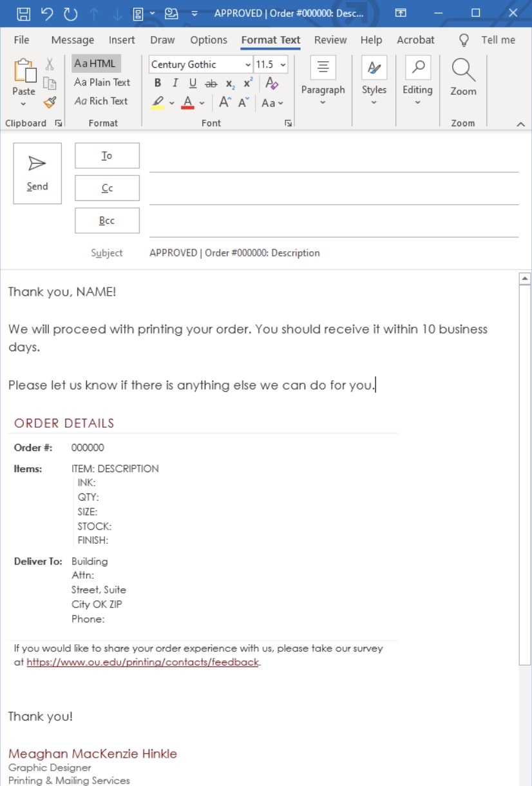Open the Review ribbon tab

click(330, 40)
